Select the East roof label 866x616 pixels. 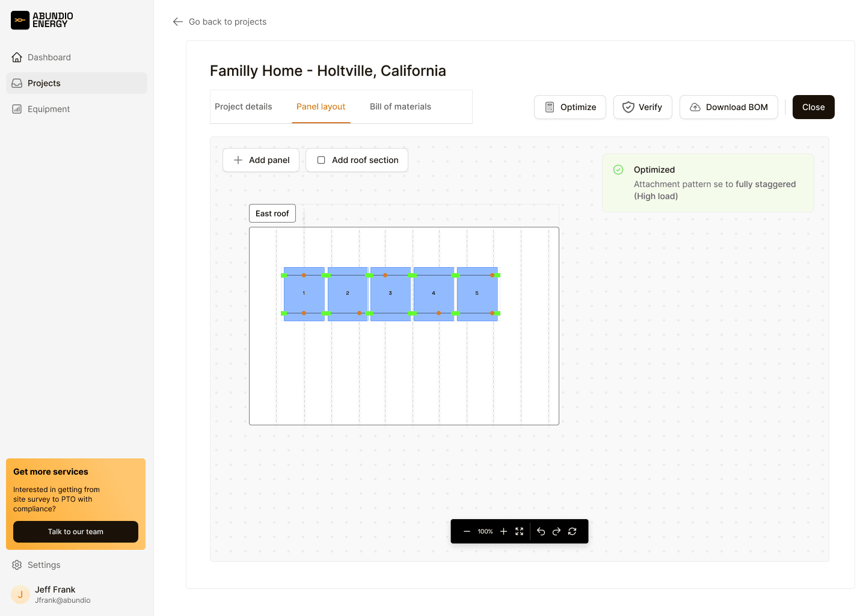(272, 214)
